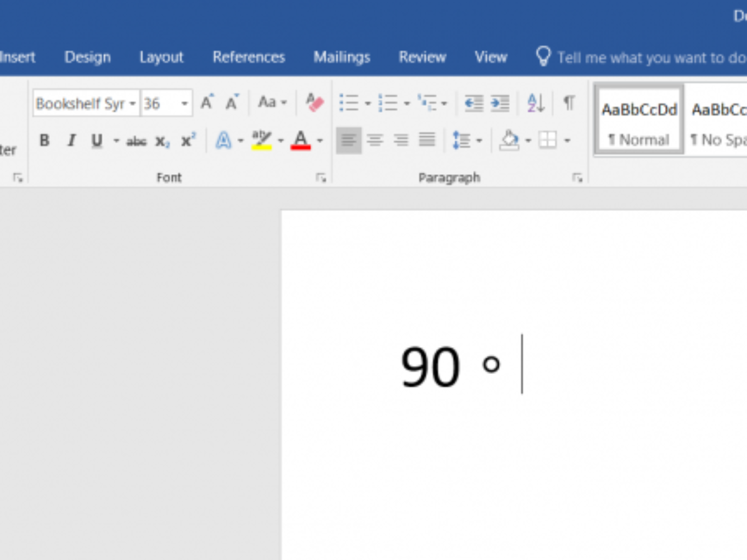This screenshot has width=747, height=560.
Task: Click the Sort A to Z icon
Action: [536, 103]
